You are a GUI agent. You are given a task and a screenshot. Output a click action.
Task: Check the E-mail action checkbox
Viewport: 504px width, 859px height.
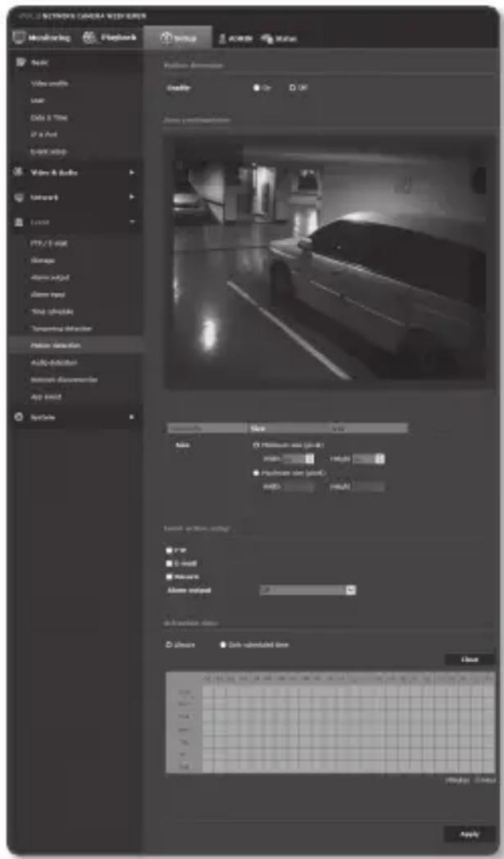coord(170,563)
